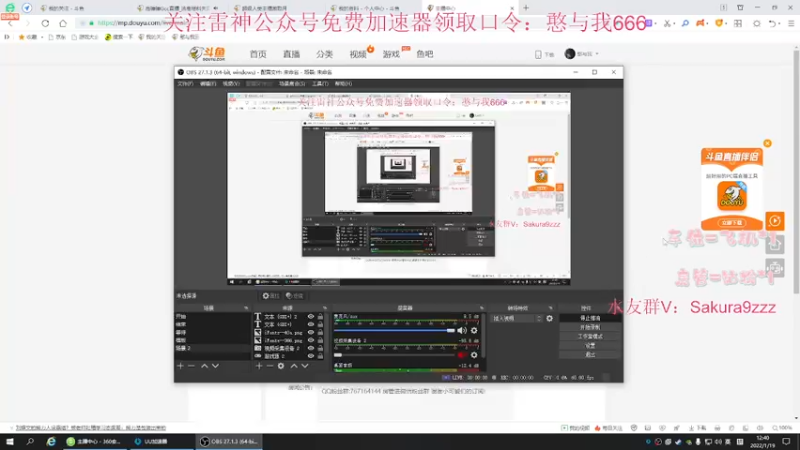Hide the 文本 (GDI+) 2 source
Screen dimensions: 800x450
click(x=311, y=317)
